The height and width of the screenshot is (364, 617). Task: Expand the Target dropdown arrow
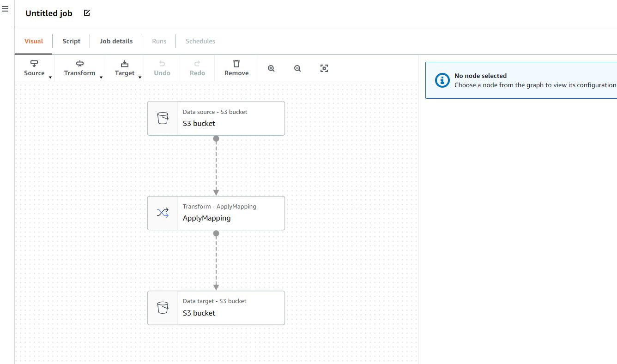tap(140, 77)
